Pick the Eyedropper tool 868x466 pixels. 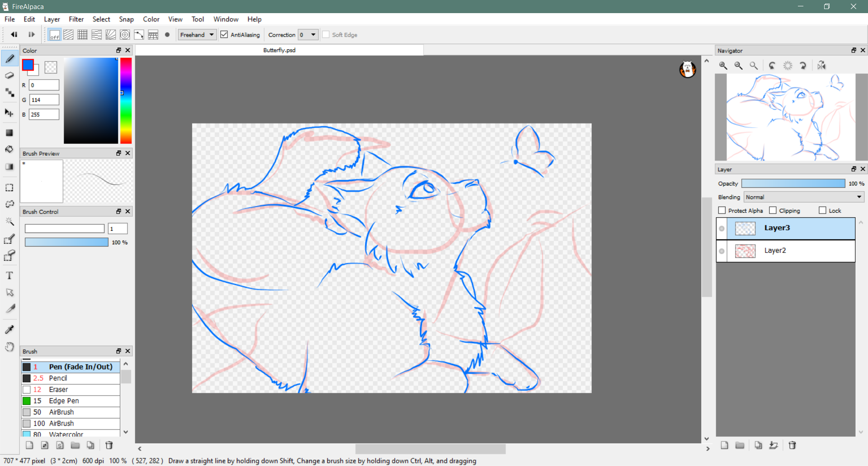click(9, 329)
